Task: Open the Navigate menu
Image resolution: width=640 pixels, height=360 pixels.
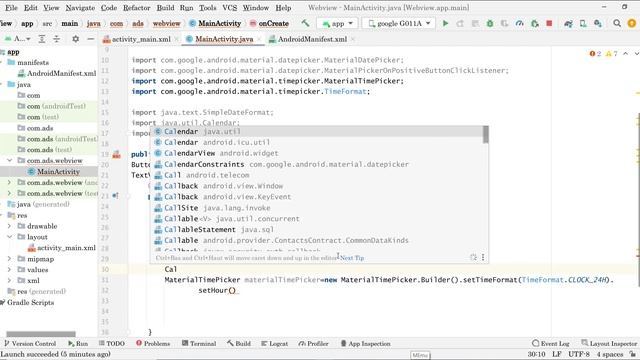Action: tap(80, 7)
